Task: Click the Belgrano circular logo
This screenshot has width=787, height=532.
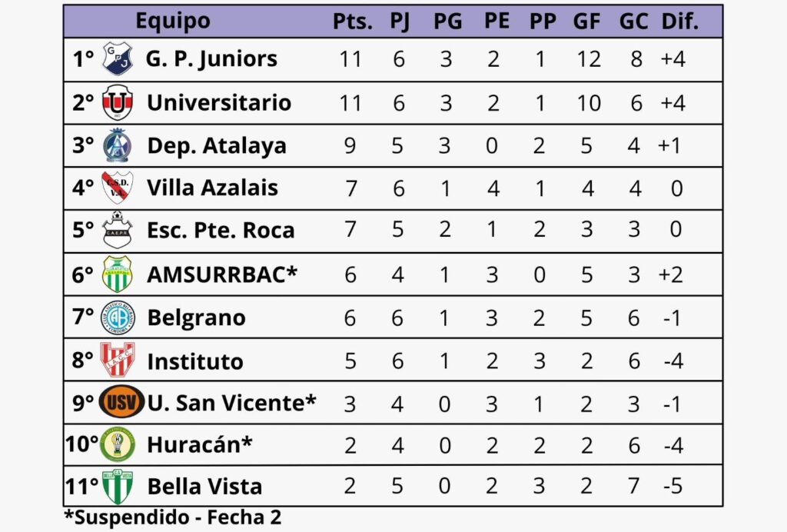Action: coord(118,318)
